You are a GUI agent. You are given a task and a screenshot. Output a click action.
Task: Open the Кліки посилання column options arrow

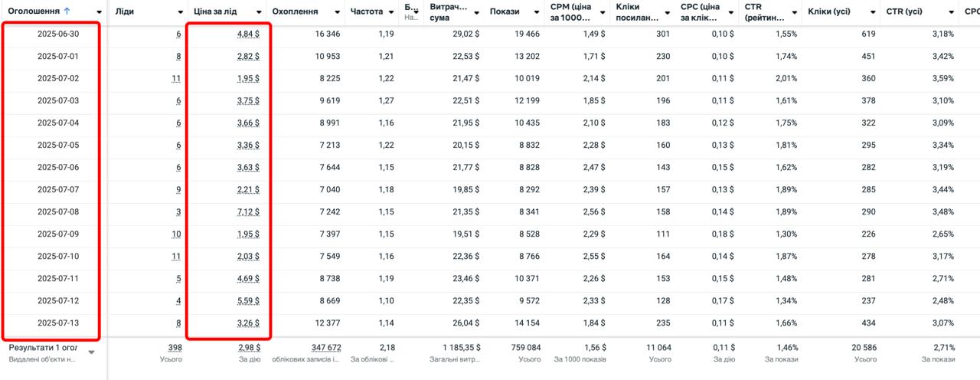click(x=668, y=12)
